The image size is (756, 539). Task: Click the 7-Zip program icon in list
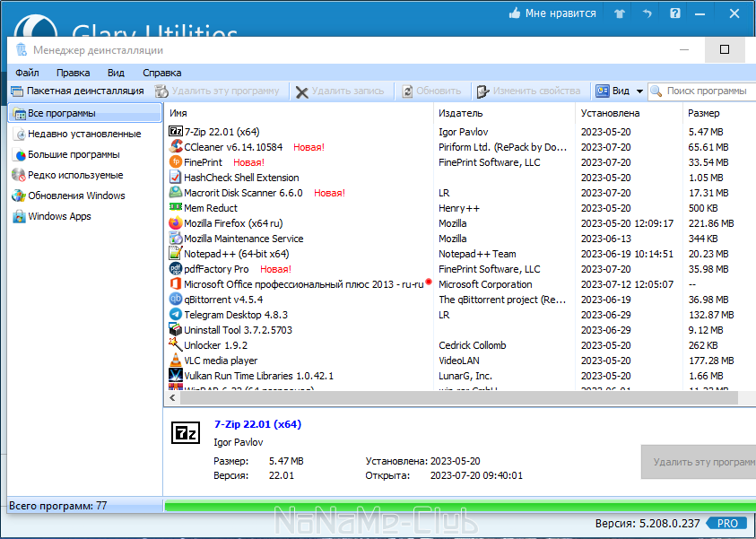pyautogui.click(x=176, y=131)
